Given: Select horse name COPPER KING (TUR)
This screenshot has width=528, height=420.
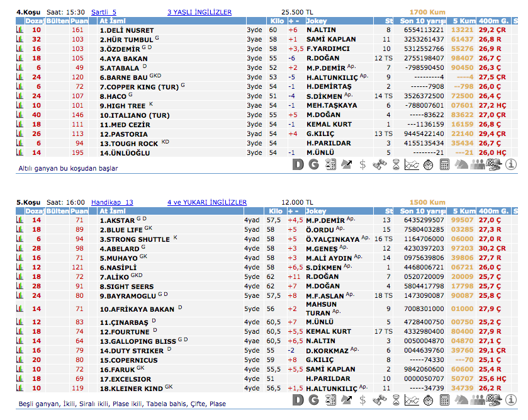Looking at the screenshot, I should pos(142,86).
